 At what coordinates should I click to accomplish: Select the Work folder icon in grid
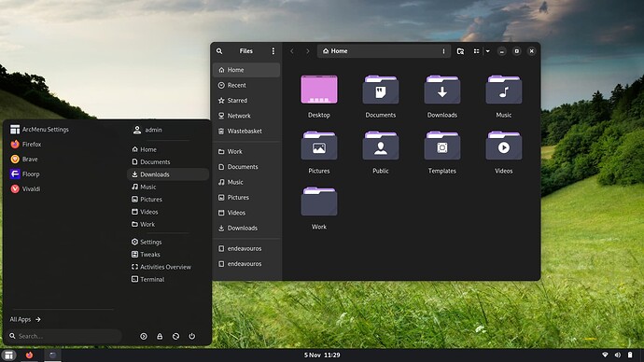319,202
